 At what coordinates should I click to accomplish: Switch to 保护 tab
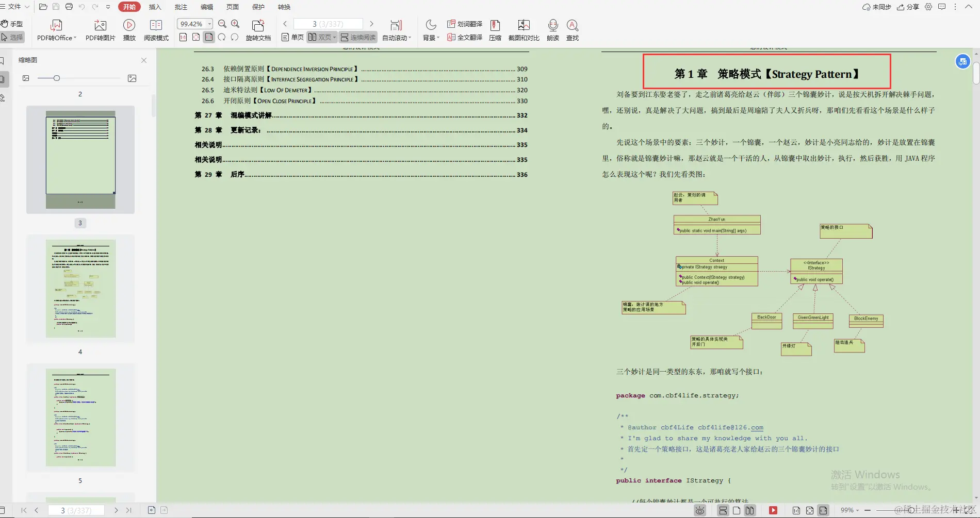258,7
